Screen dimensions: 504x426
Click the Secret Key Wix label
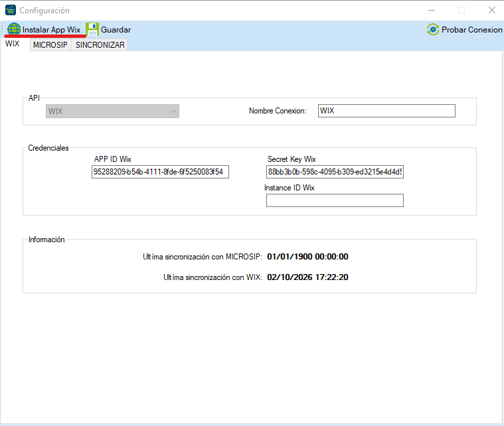[x=292, y=159]
